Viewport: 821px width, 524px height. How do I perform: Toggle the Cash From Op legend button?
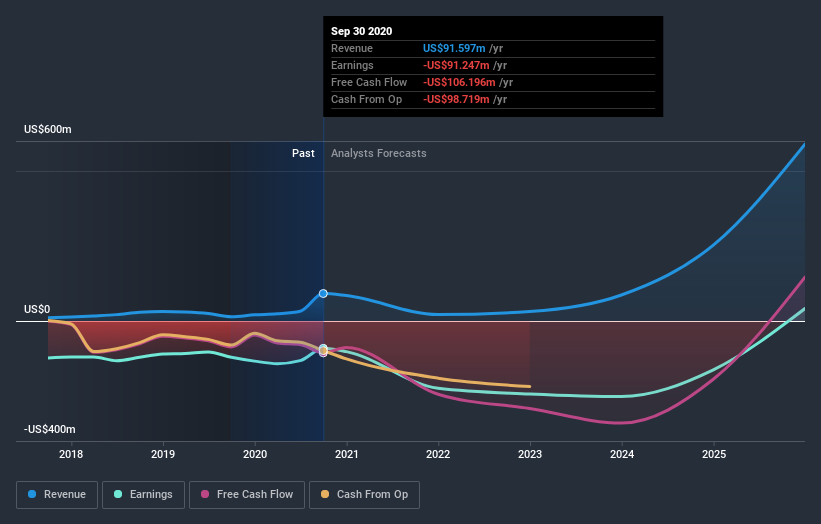(x=364, y=495)
